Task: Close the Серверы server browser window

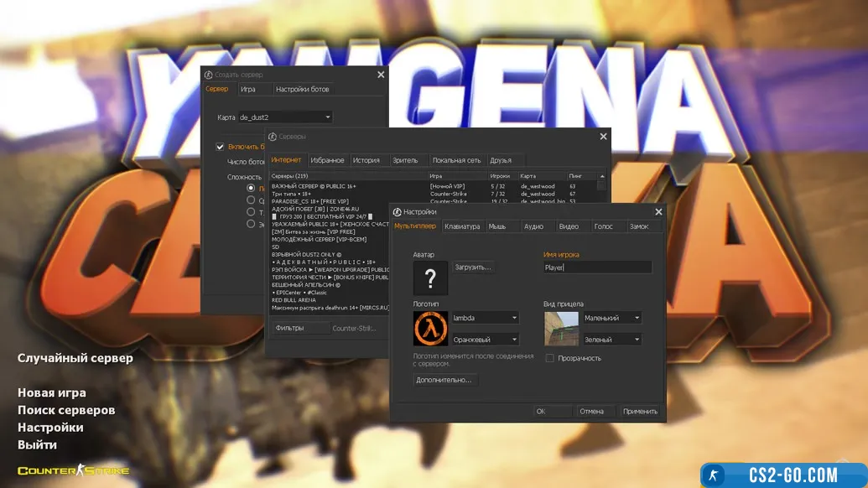Action: [x=603, y=136]
